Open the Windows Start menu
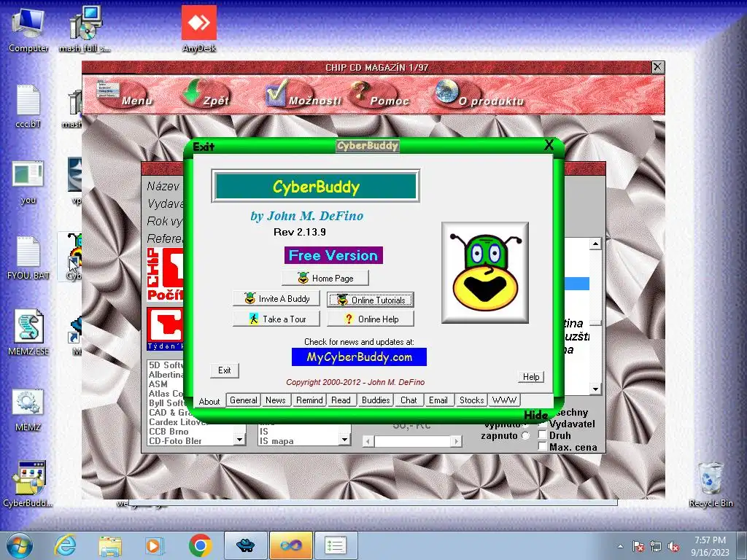Viewport: 747px width, 560px height. tap(19, 545)
